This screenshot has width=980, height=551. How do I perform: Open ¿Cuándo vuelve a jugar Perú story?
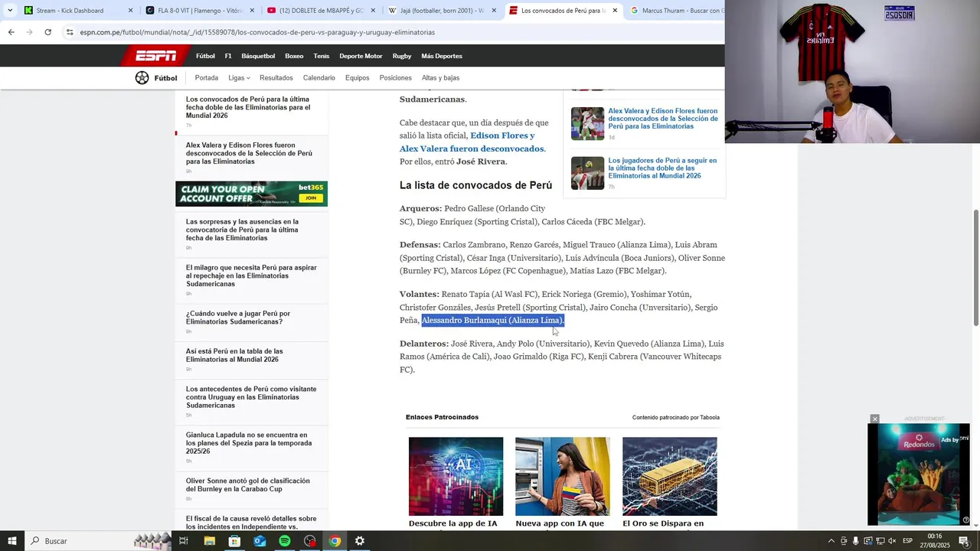point(238,318)
